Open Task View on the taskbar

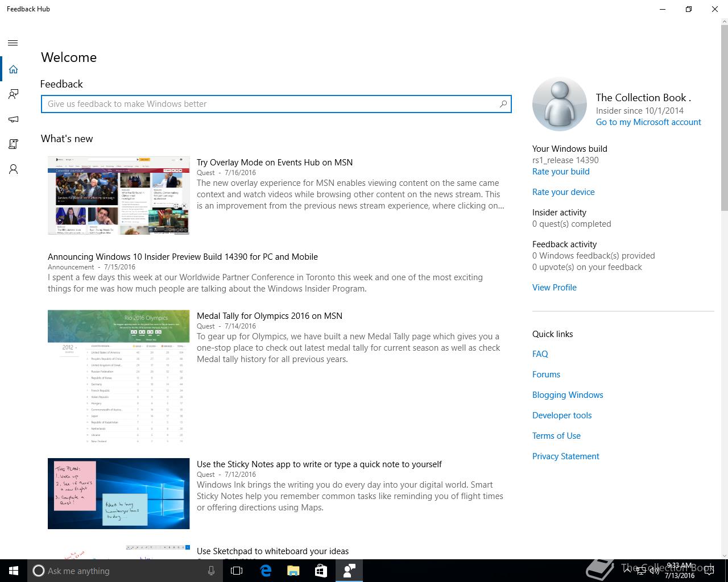coord(237,571)
